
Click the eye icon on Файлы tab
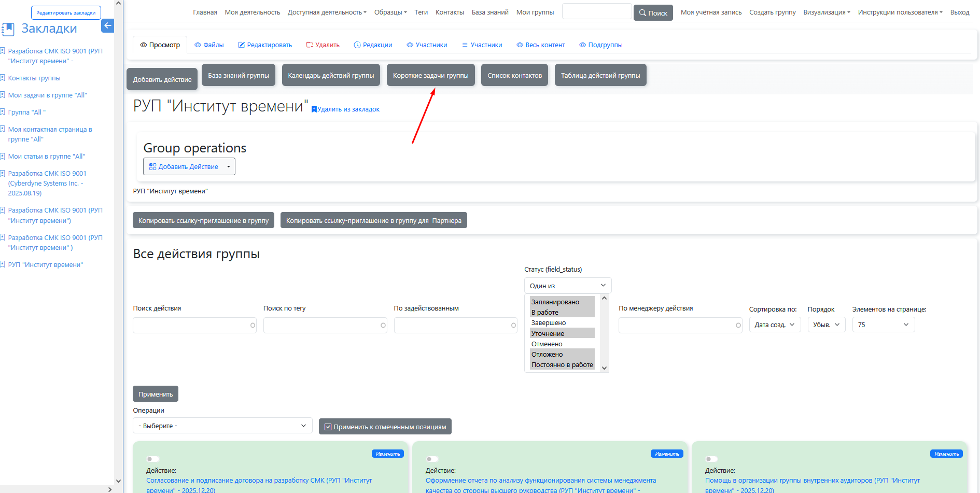click(x=198, y=45)
